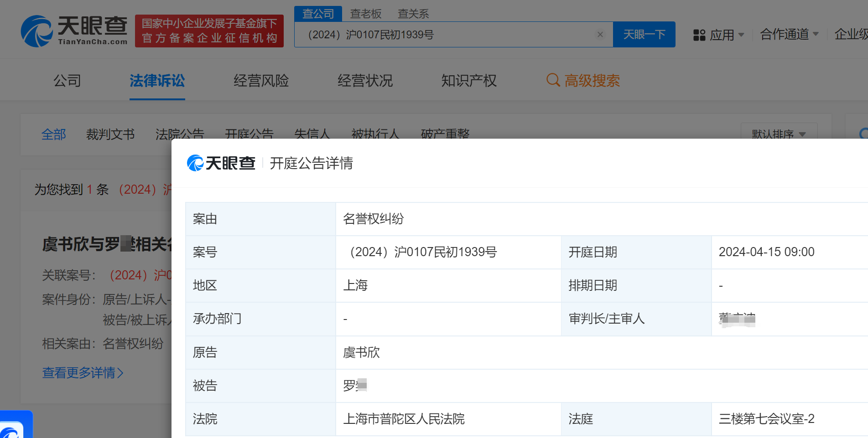Click the red official credit agency badge
868x438 pixels.
click(x=209, y=31)
